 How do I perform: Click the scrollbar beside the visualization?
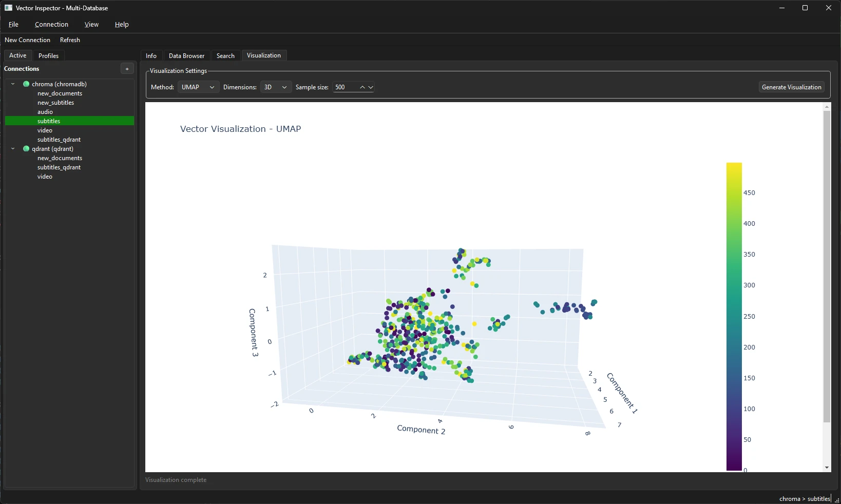click(827, 287)
